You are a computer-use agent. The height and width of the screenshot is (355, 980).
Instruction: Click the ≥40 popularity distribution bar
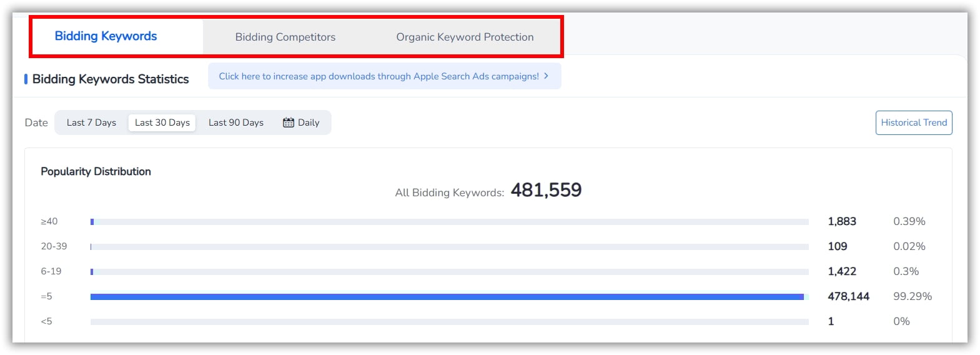pyautogui.click(x=449, y=222)
